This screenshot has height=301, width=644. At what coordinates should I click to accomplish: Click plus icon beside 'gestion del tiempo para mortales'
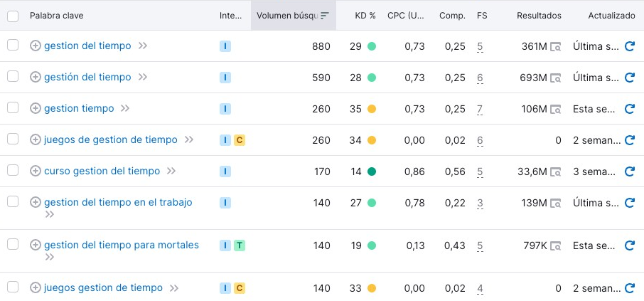(36, 245)
